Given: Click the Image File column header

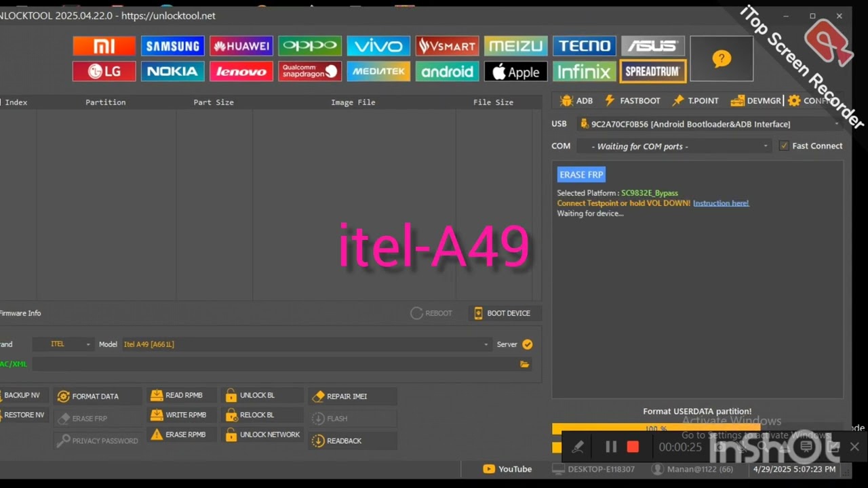Looking at the screenshot, I should (353, 102).
